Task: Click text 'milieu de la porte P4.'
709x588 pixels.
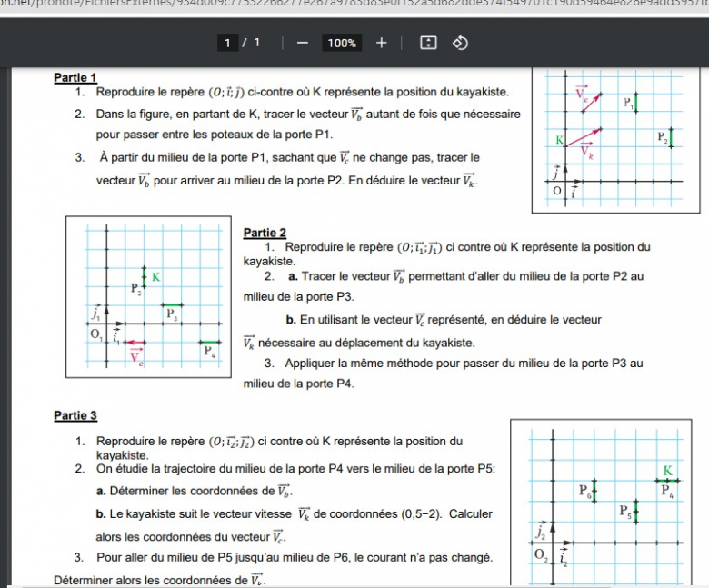Action: (x=298, y=384)
